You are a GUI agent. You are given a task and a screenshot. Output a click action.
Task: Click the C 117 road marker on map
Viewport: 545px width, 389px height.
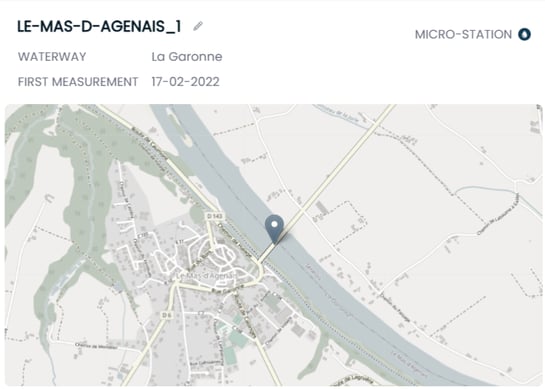coord(143,234)
